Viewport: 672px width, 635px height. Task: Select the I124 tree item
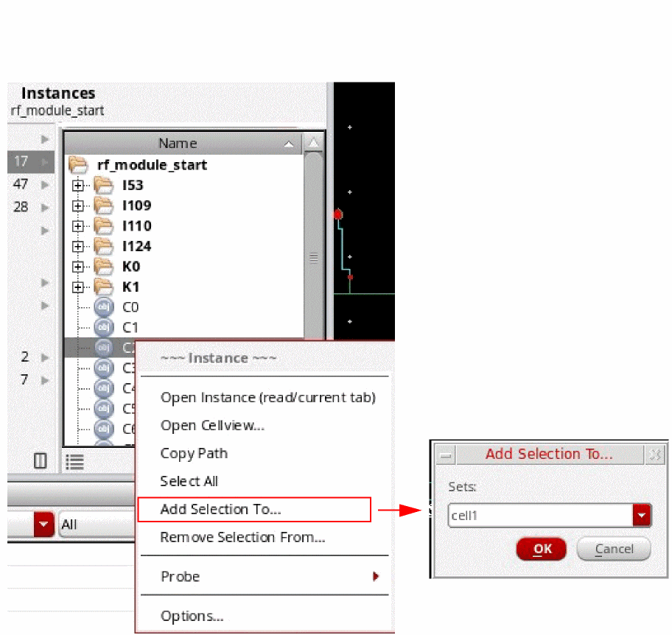click(137, 246)
